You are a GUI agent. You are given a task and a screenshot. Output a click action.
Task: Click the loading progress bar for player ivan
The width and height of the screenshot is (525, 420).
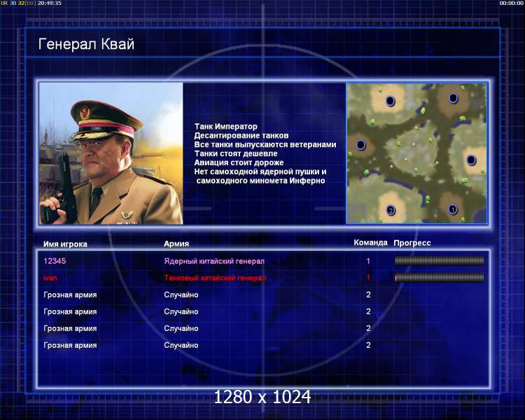pos(440,277)
